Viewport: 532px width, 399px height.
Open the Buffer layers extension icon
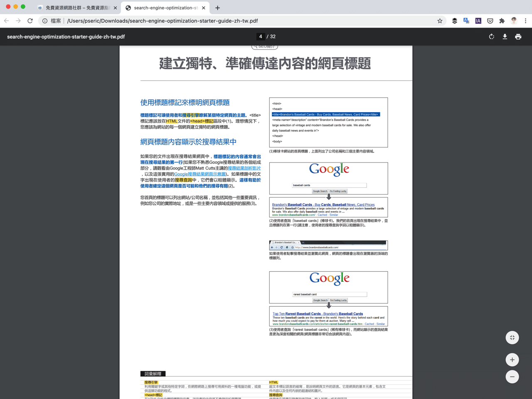click(455, 21)
